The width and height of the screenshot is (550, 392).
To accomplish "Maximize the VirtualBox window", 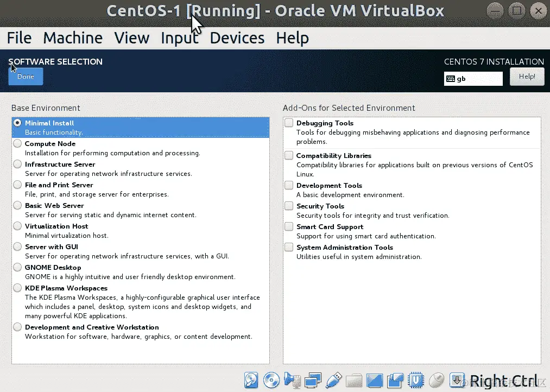I will 517,11.
